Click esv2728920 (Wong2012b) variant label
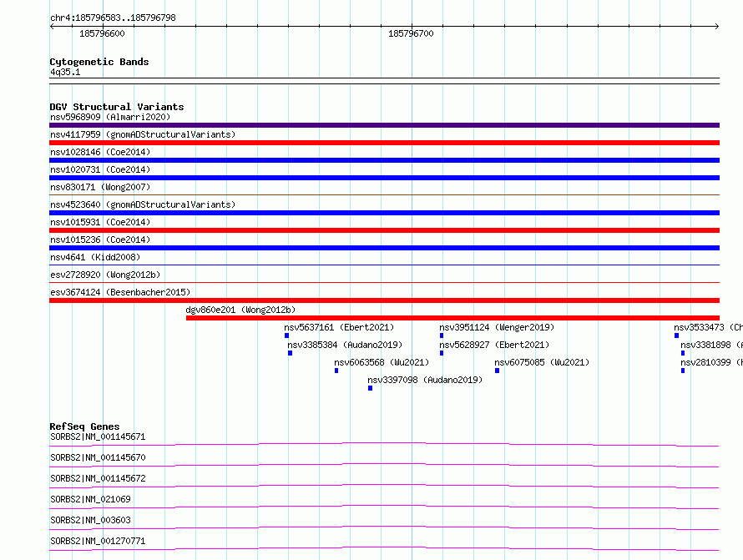Image resolution: width=743 pixels, height=560 pixels. pos(105,275)
